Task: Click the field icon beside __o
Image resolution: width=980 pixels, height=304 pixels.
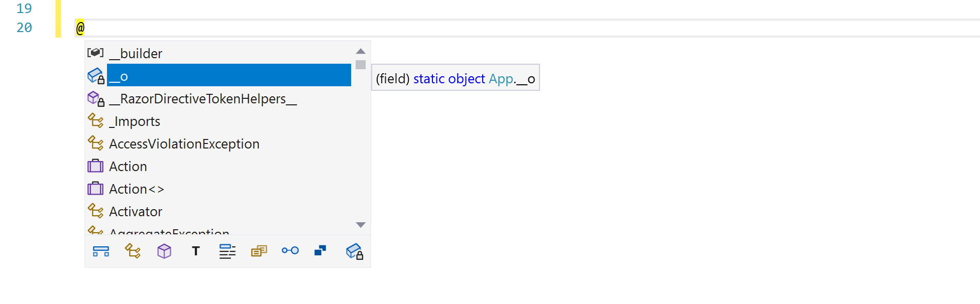Action: pos(95,75)
